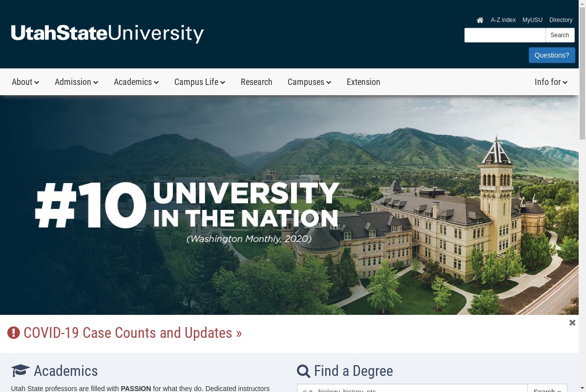
Task: Expand the Admission dropdown menu
Action: (x=77, y=82)
